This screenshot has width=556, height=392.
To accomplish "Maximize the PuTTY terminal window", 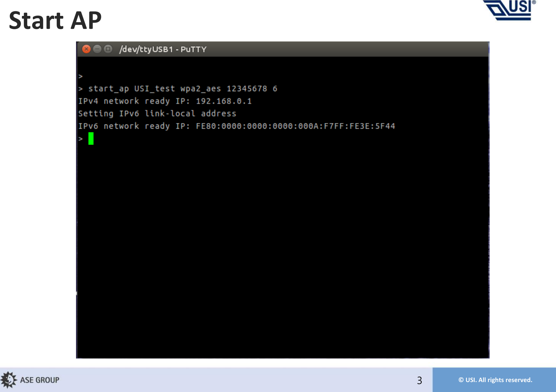I will (x=108, y=49).
